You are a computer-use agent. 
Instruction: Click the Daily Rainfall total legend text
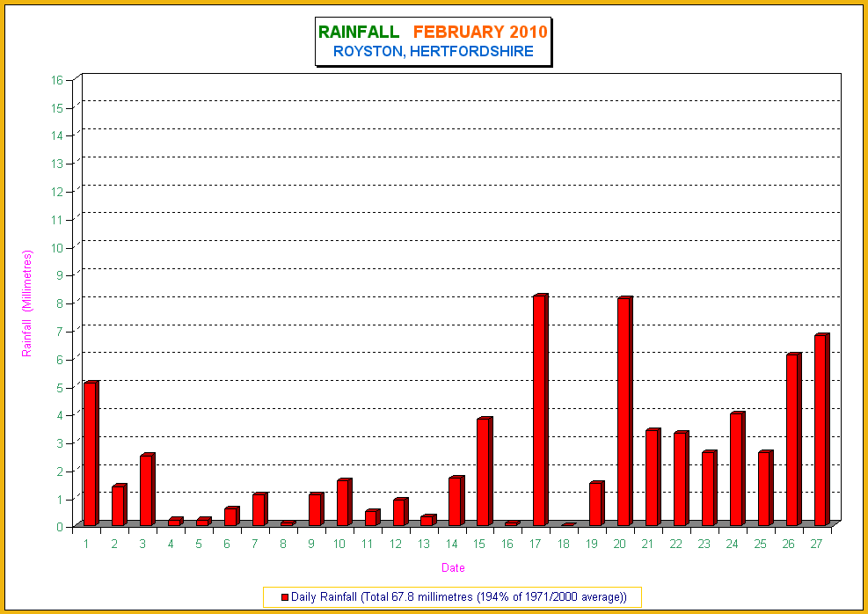(x=459, y=597)
